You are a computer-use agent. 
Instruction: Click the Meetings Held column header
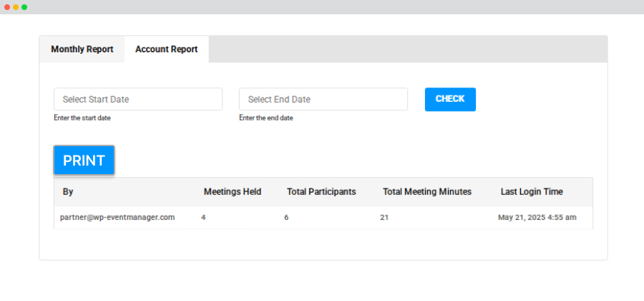tap(233, 191)
